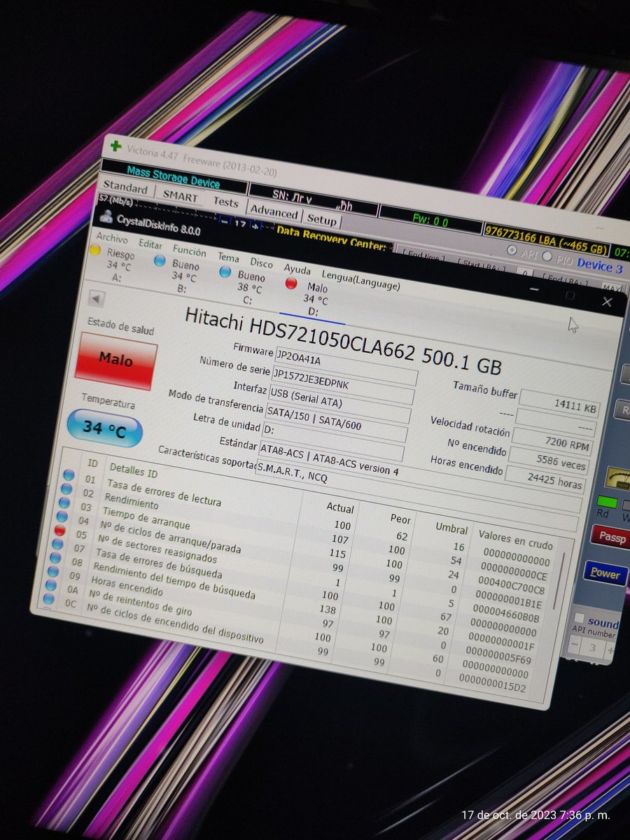Open the Editar menu
Screen dimensions: 630x840
(x=150, y=244)
